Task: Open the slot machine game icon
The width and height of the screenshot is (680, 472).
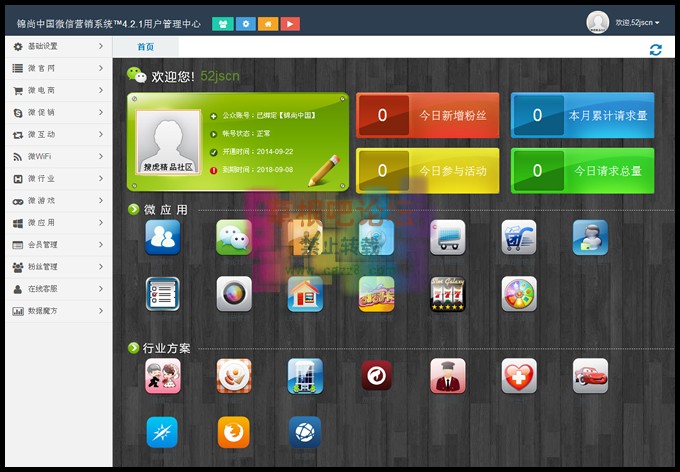Action: click(x=447, y=294)
